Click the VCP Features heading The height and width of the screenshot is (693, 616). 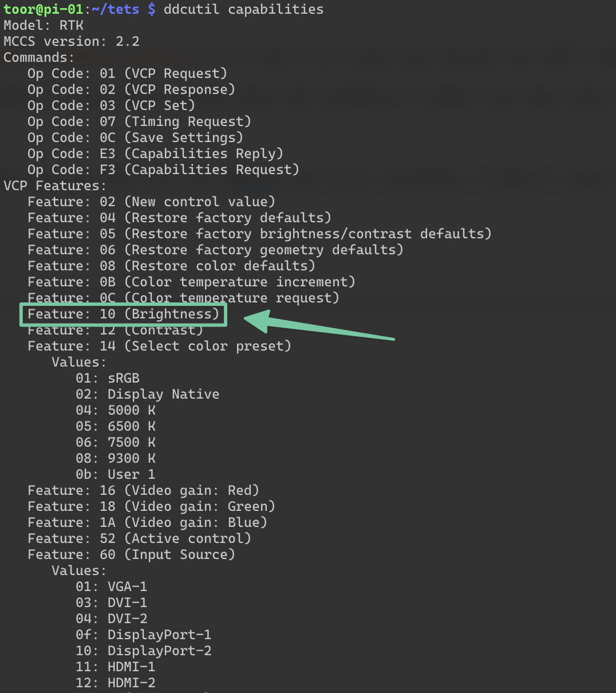click(x=55, y=186)
